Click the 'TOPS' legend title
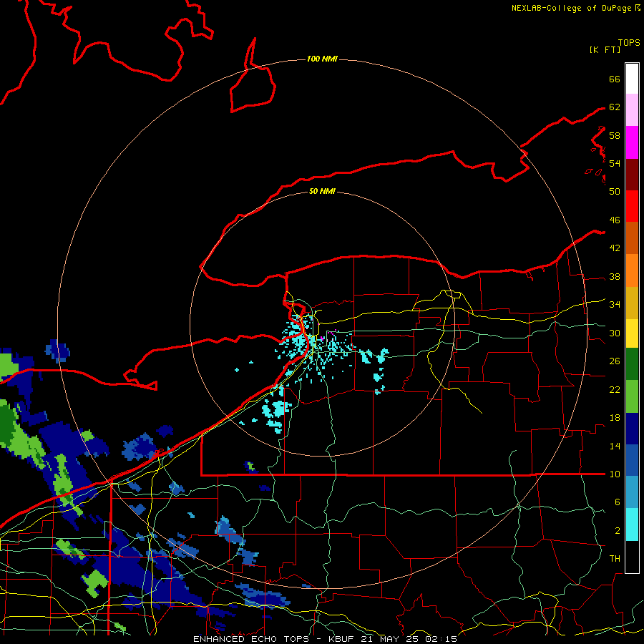The width and height of the screenshot is (644, 644). pos(629,43)
